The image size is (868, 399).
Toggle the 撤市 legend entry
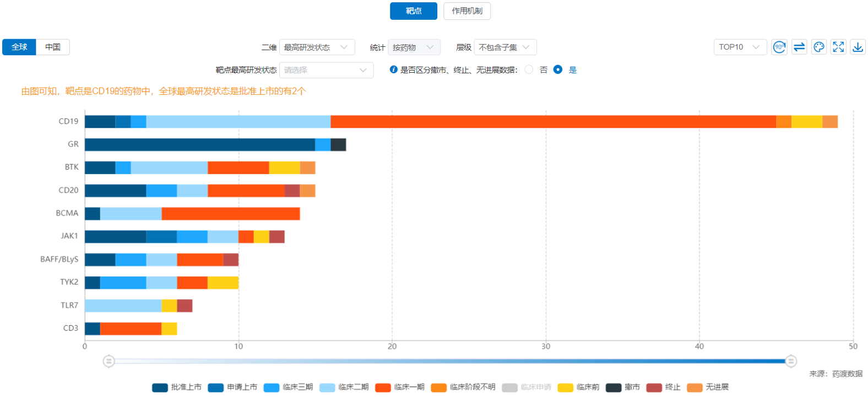tap(623, 387)
